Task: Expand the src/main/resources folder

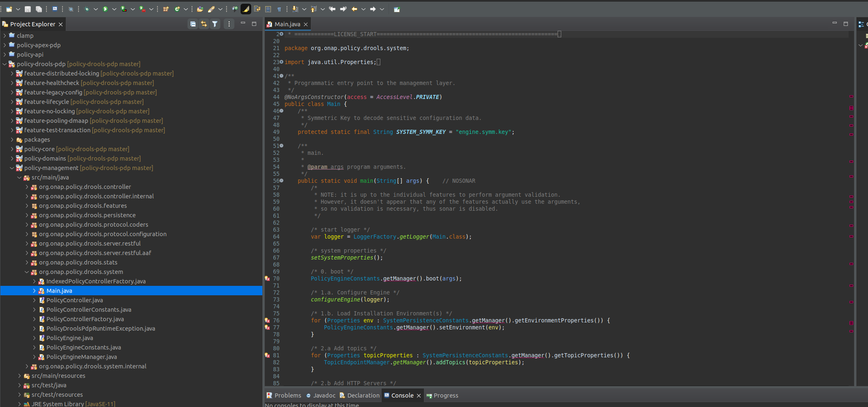Action: [x=19, y=376]
